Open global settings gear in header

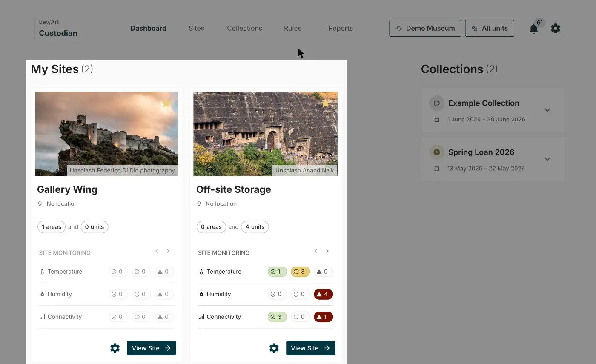pyautogui.click(x=556, y=29)
